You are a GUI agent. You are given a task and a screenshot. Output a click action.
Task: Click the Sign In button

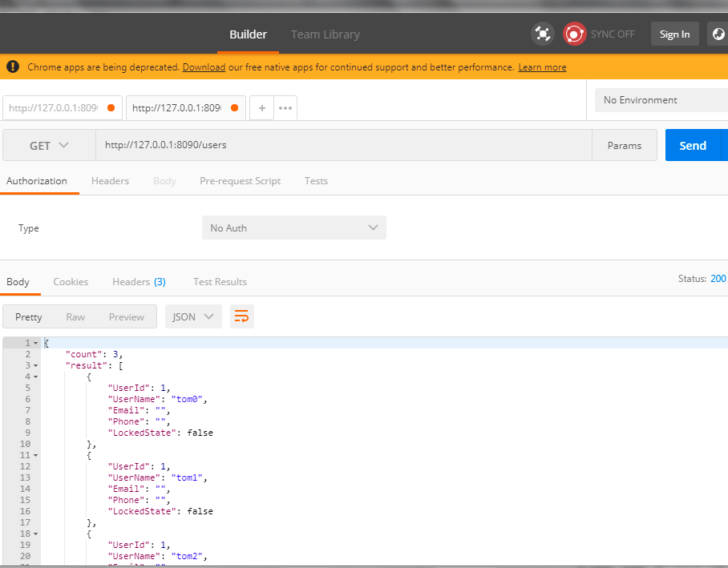[674, 34]
